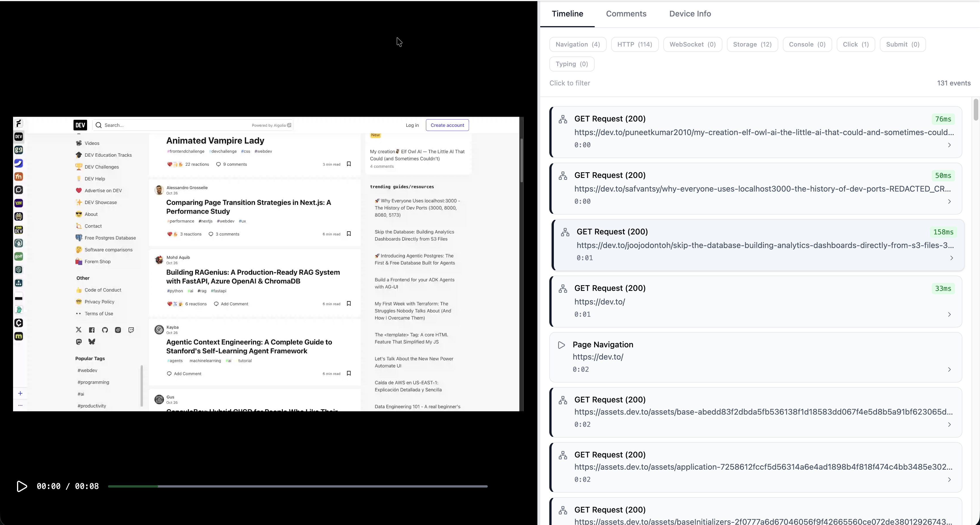Switch to the Comments tab
Viewport: 980px width, 525px height.
click(626, 14)
